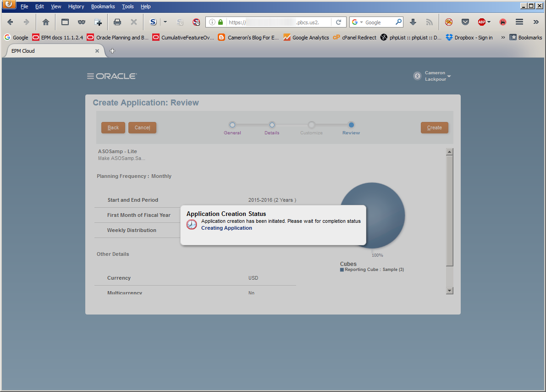Open a new tab with plus

[112, 51]
